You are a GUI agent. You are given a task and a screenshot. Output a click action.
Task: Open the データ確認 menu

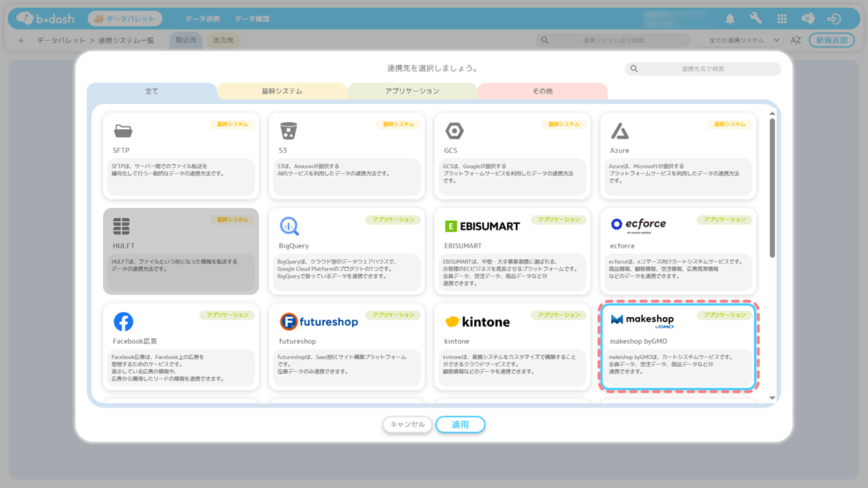pos(252,19)
